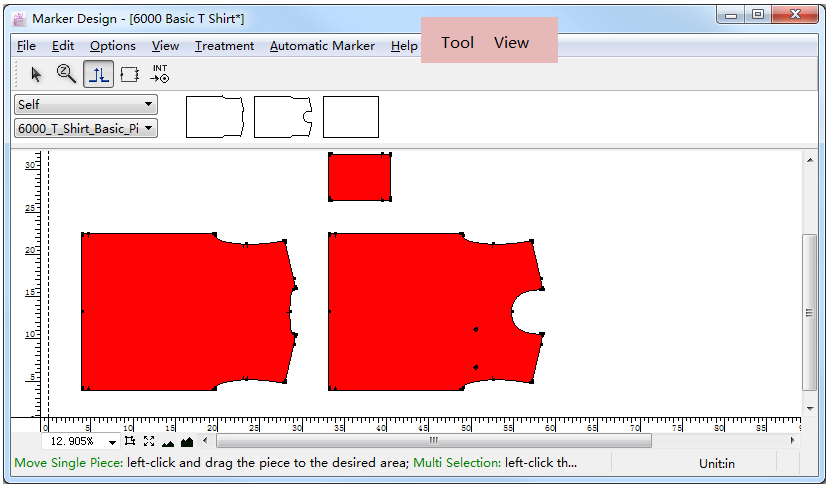Activate the zoom magnifier tool

click(x=67, y=74)
